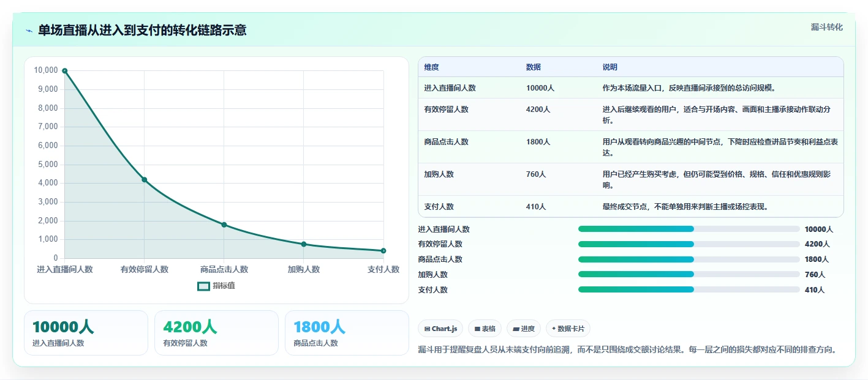Click the 410人 value in the table

pos(535,207)
